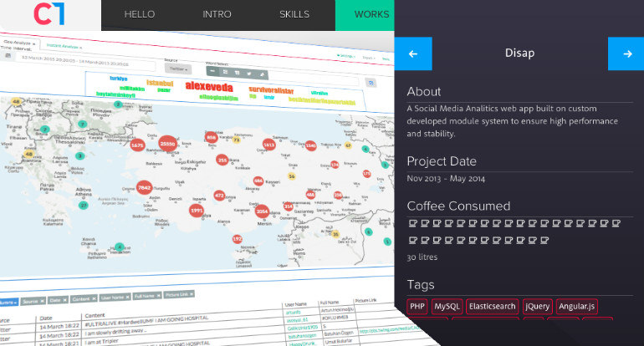This screenshot has height=346, width=644.
Task: Click the Coffee Consumed heading
Action: [458, 206]
